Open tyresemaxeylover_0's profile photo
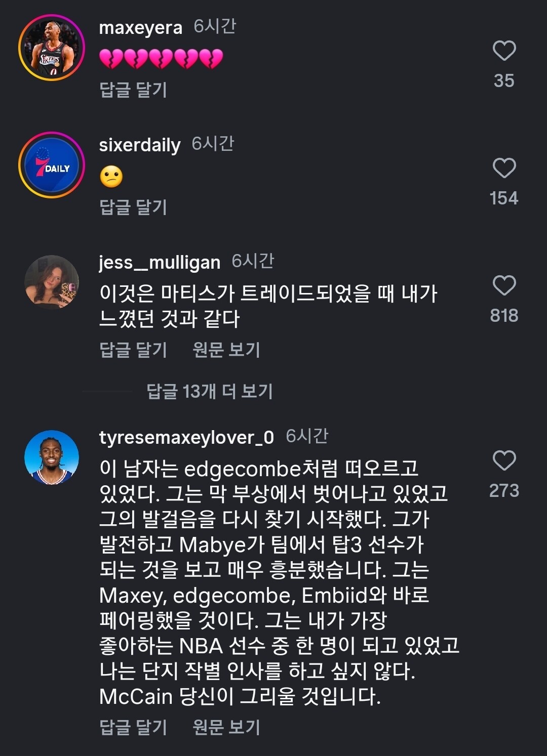Viewport: 547px width, 756px height. click(52, 457)
